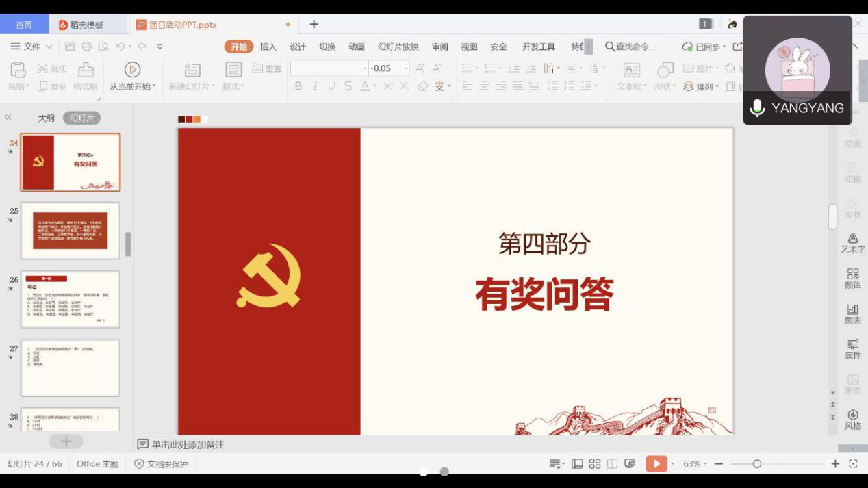Open the 视图 ribbon tab

click(469, 47)
